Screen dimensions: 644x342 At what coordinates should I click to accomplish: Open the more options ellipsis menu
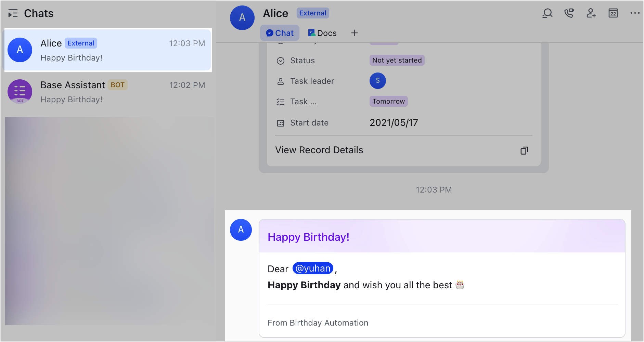coord(635,13)
